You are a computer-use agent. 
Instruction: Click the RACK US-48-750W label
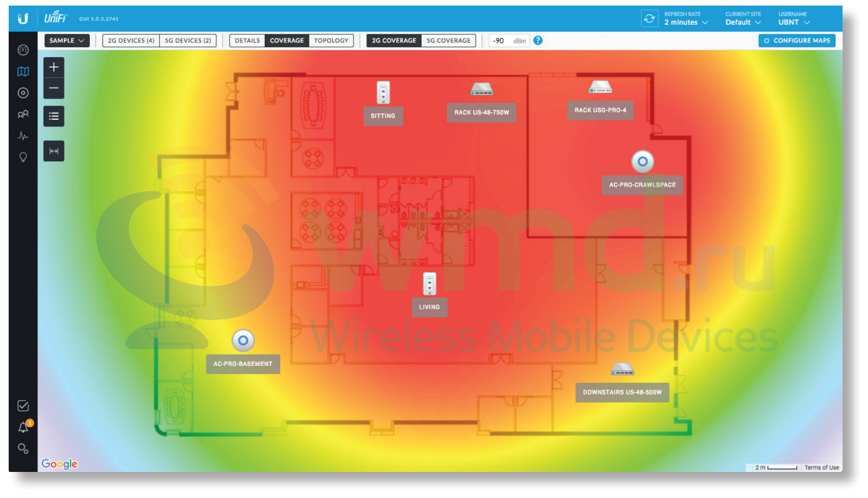(482, 112)
